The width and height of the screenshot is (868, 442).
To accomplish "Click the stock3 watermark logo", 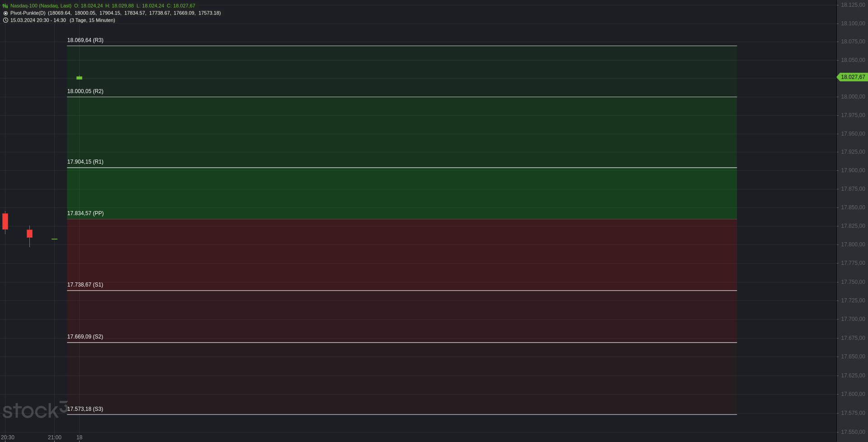I will tap(34, 410).
